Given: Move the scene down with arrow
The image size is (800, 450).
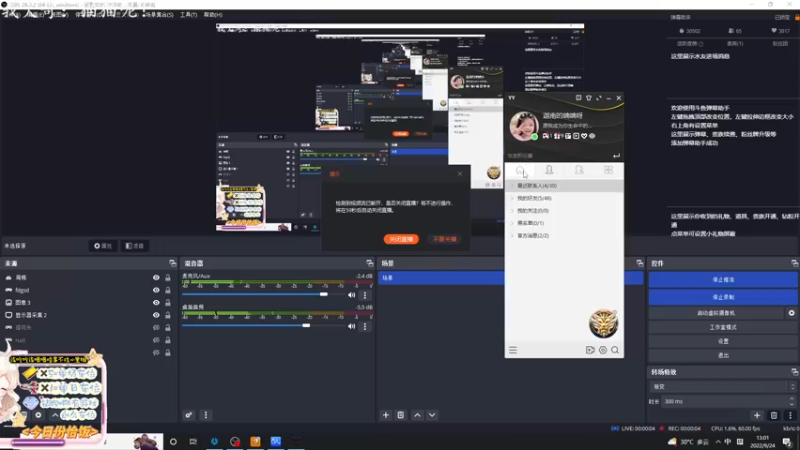Looking at the screenshot, I should click(432, 415).
